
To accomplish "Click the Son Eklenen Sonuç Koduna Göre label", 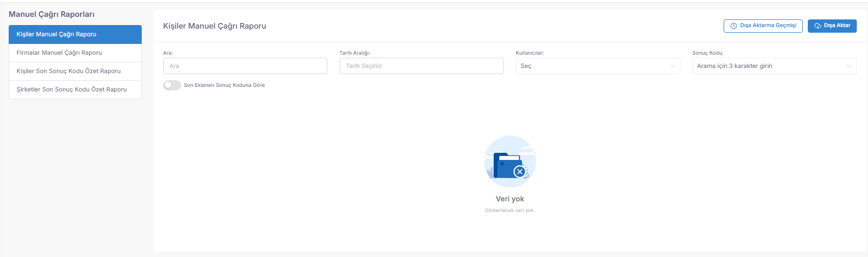I will tap(224, 85).
